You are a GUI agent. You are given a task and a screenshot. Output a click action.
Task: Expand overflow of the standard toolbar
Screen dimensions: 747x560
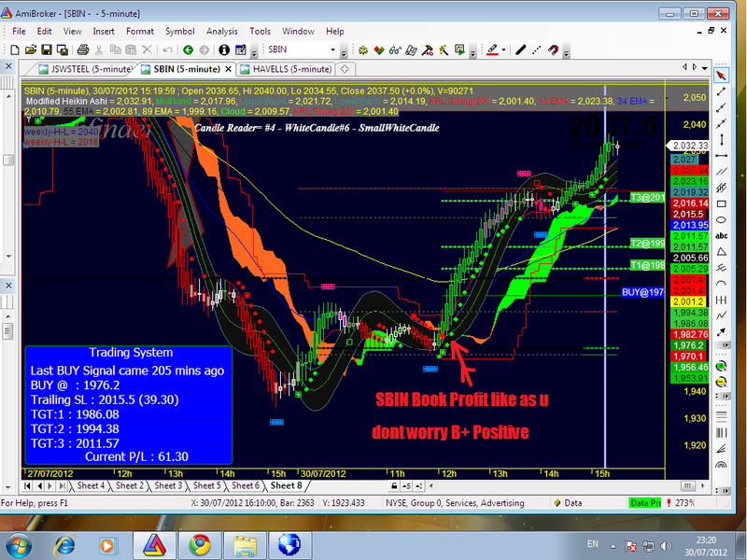pos(254,52)
